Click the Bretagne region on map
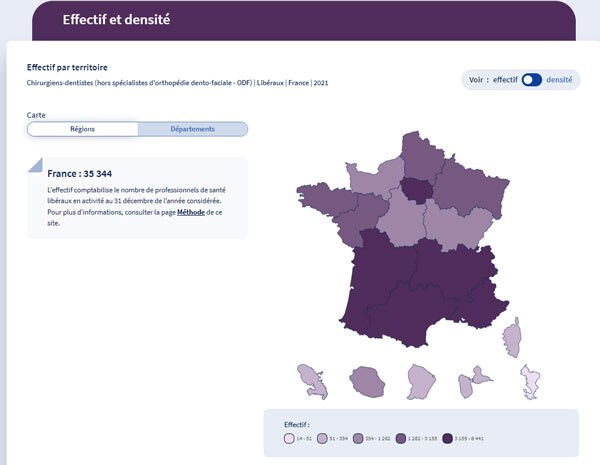This screenshot has width=600, height=465. click(x=325, y=199)
